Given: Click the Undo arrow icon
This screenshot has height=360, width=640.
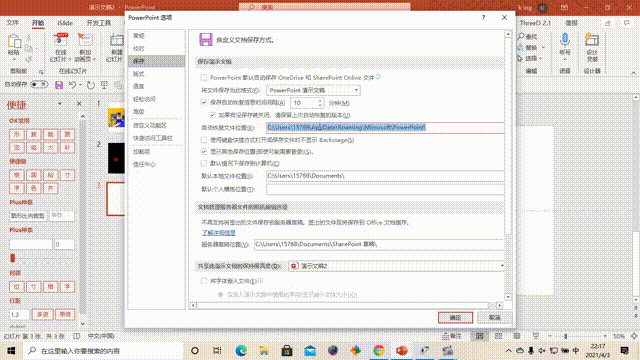Looking at the screenshot, I should tap(72, 85).
